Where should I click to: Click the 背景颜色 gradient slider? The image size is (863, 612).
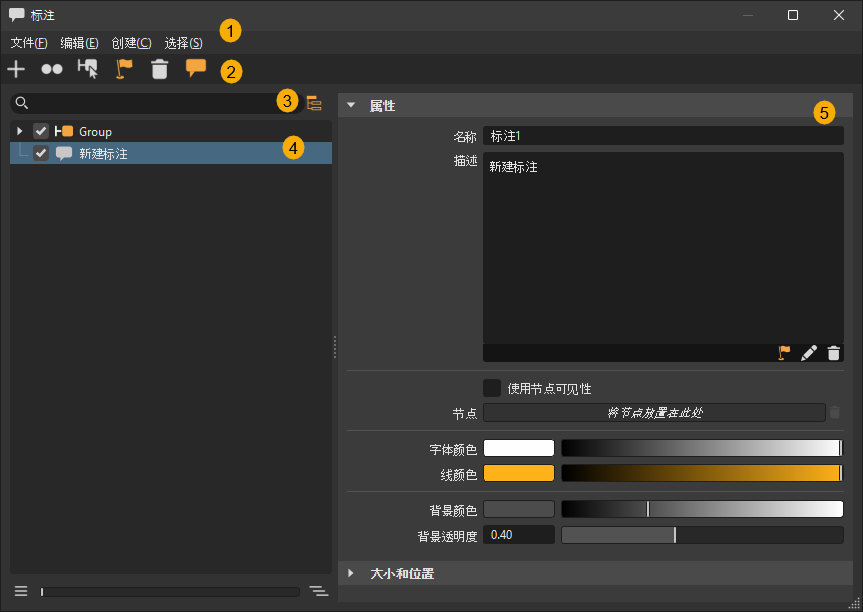702,509
